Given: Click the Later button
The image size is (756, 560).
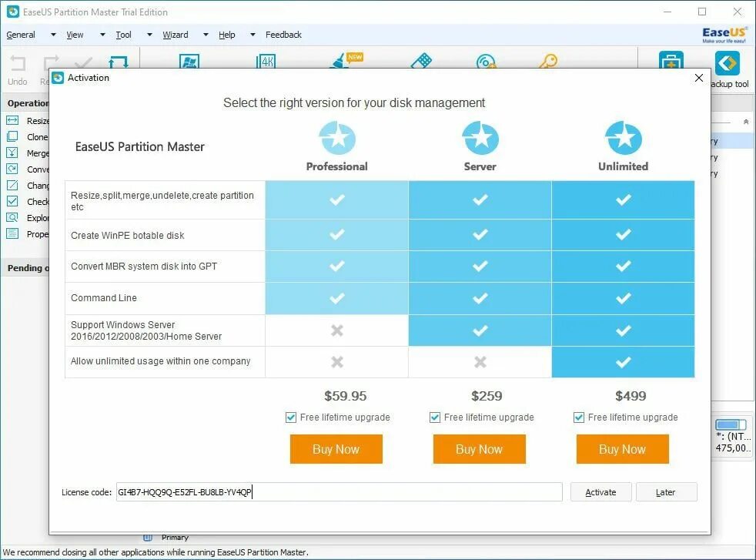Looking at the screenshot, I should [666, 492].
